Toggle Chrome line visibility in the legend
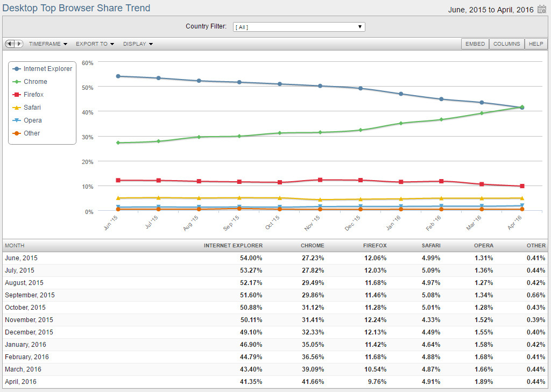 36,82
